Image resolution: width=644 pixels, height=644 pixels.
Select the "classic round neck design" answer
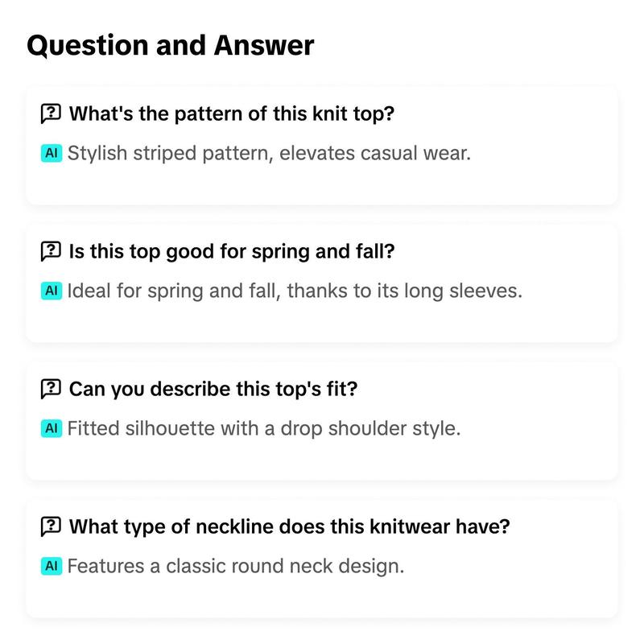coord(236,566)
